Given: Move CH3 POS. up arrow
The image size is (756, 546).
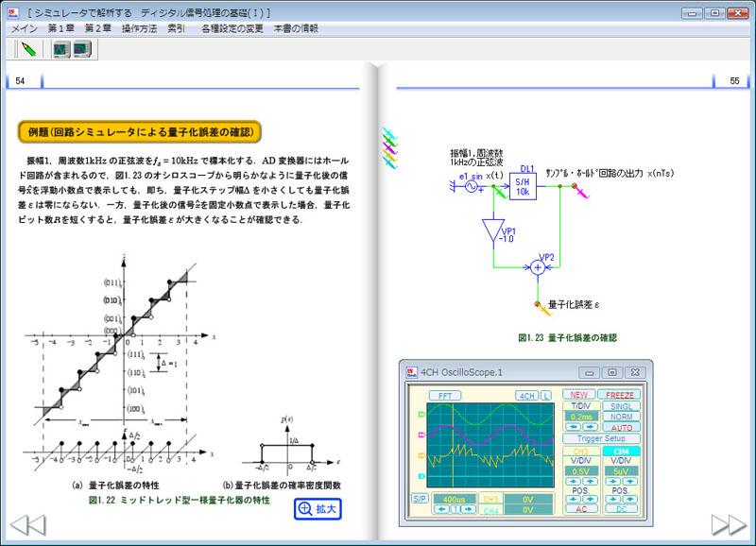Looking at the screenshot, I should [x=590, y=500].
